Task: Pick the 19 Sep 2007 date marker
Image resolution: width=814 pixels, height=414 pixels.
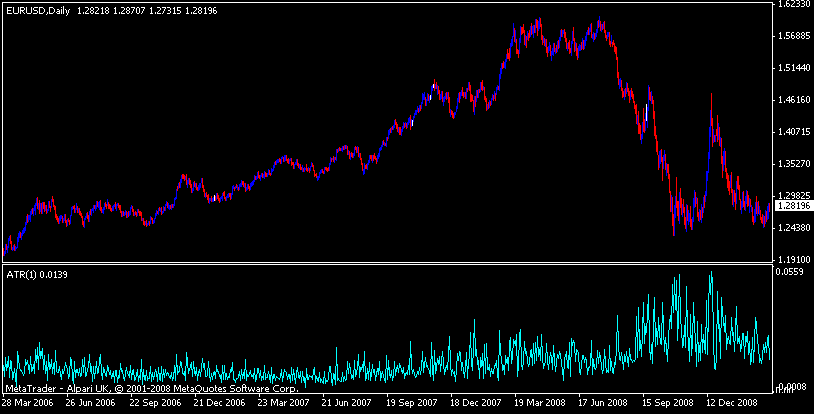Action: pyautogui.click(x=412, y=403)
